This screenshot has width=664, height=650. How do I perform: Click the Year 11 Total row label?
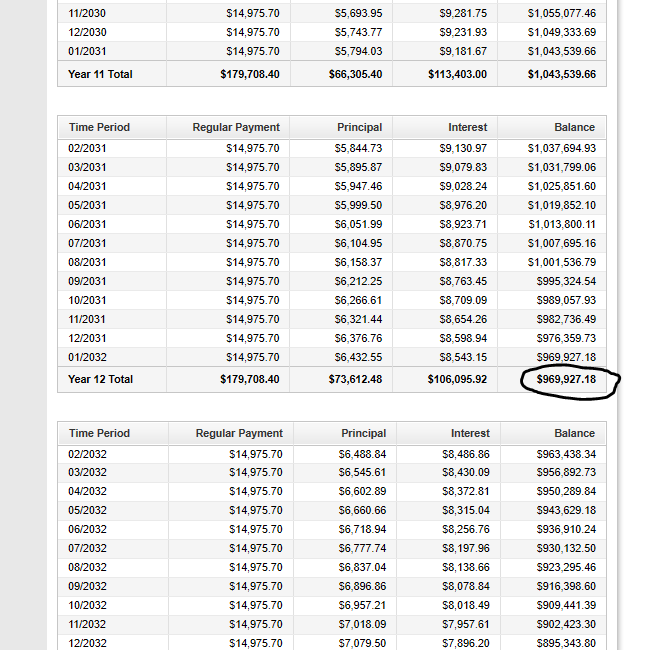(x=100, y=75)
